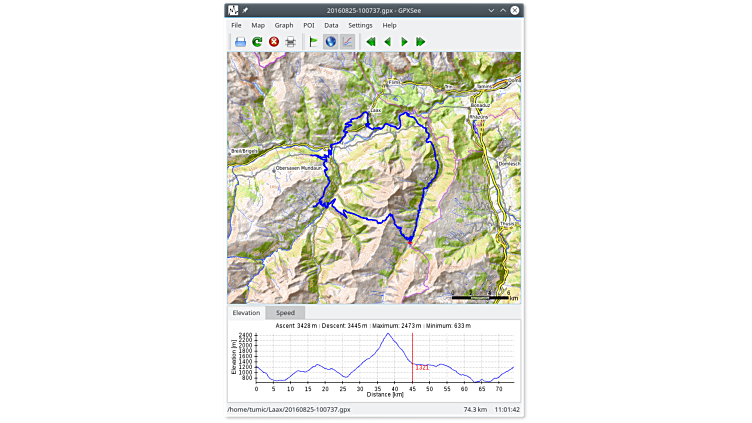Screen dimensions: 752x423
Task: Click the pin icon in title bar
Action: point(245,9)
